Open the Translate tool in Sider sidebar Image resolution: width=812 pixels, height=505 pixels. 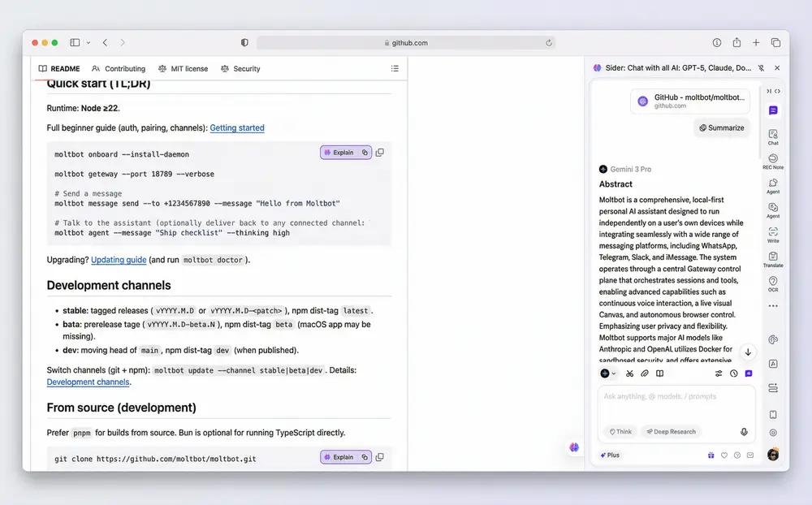coord(773,259)
